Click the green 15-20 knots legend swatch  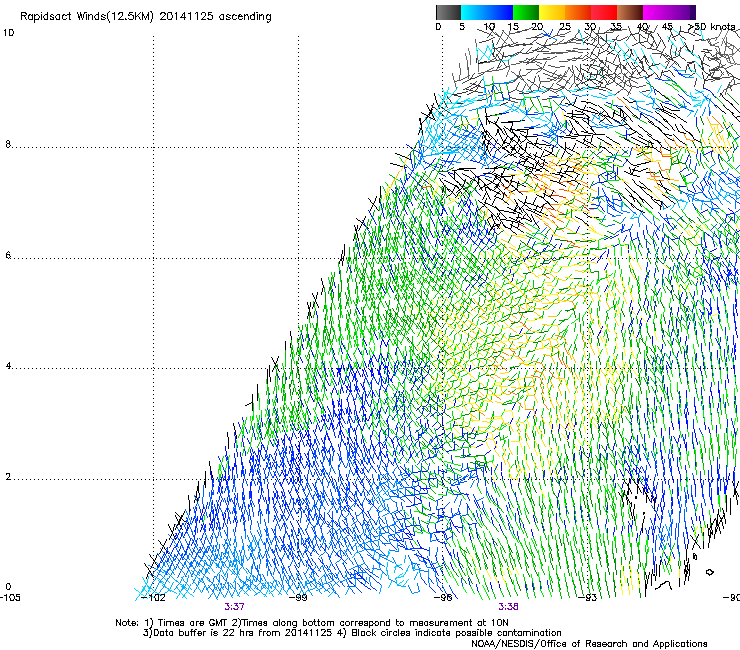tap(526, 12)
